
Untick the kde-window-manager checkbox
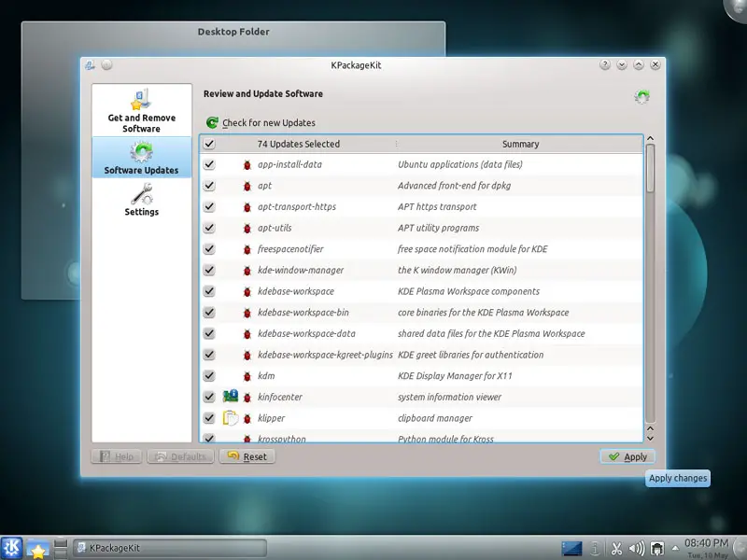tap(209, 270)
